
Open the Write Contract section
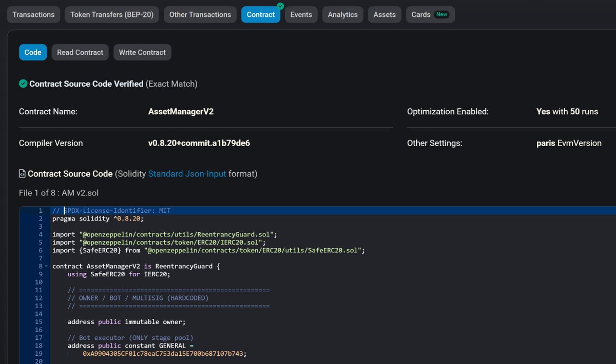[x=142, y=52]
